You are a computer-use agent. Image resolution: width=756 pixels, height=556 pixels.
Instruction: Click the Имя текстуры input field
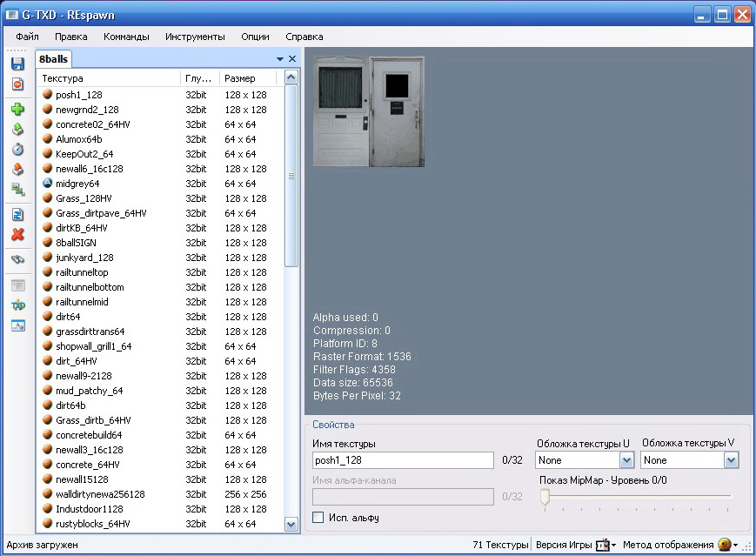click(403, 460)
